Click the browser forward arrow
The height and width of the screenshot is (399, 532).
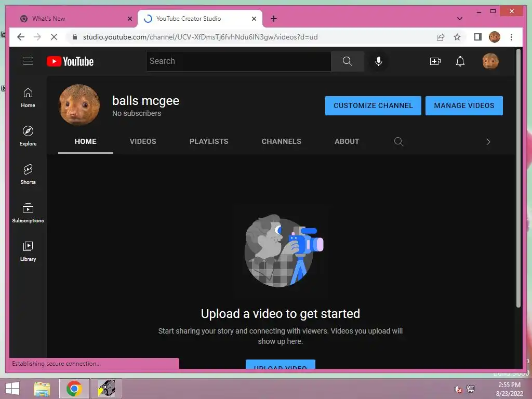(x=37, y=37)
